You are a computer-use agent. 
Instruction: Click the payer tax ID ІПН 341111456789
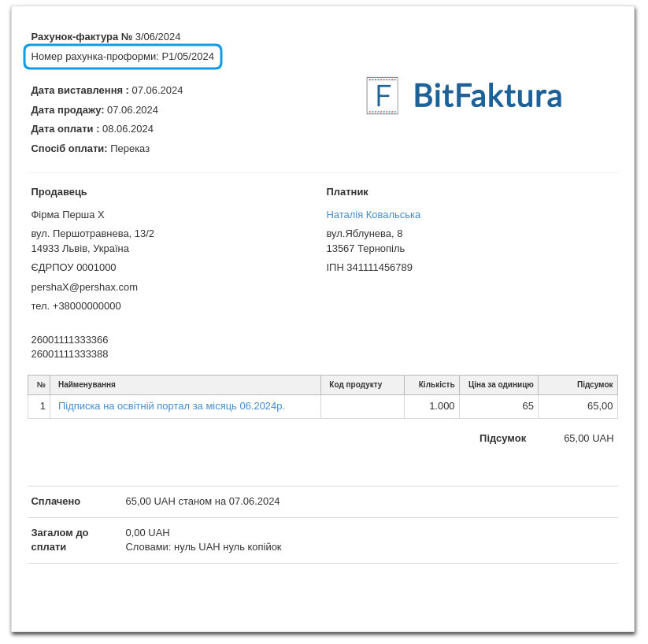tap(369, 268)
